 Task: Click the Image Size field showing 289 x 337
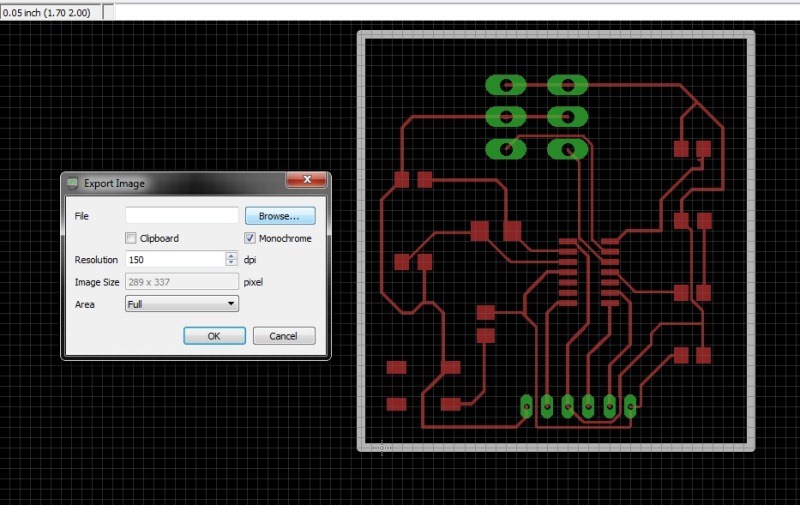182,282
